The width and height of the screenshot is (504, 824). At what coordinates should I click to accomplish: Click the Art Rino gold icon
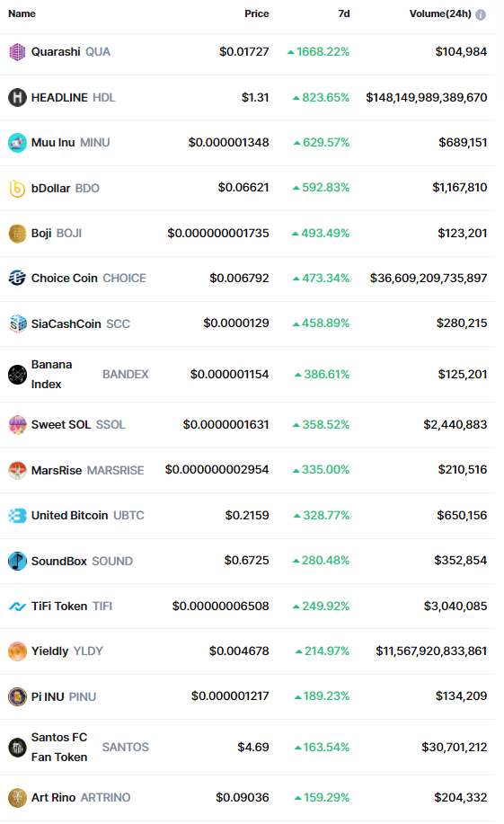coord(17,798)
